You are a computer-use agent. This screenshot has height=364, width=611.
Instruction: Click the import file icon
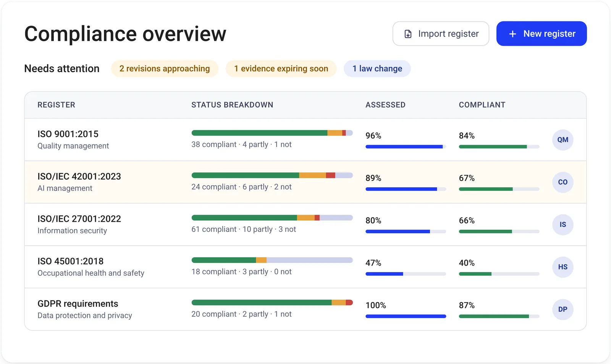pos(408,34)
